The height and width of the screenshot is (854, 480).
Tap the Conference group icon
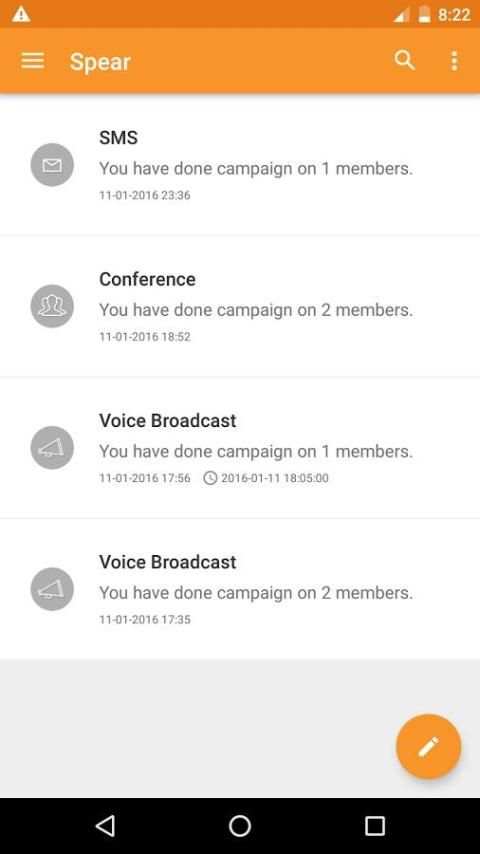52,306
